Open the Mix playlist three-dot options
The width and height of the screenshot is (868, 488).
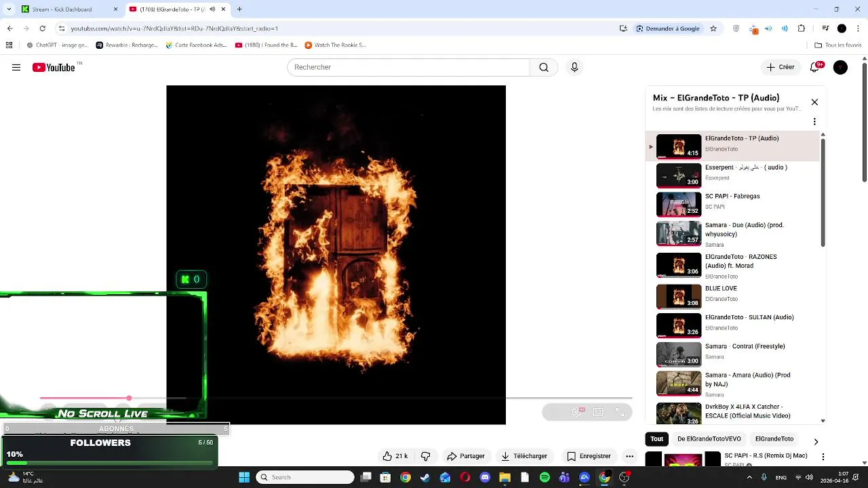(x=814, y=122)
